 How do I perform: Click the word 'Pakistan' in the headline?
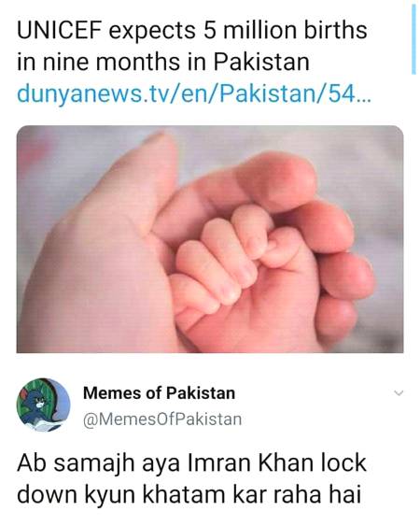pos(261,63)
